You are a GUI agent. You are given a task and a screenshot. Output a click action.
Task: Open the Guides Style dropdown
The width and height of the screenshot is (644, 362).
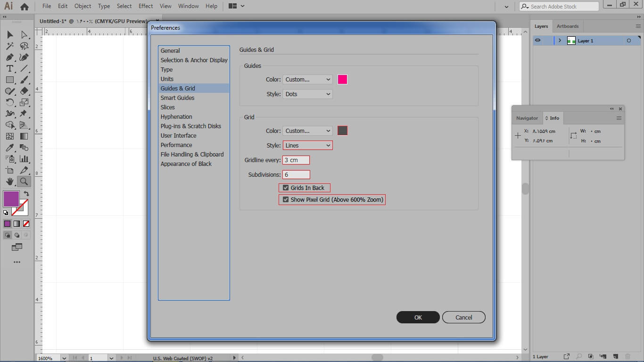307,94
